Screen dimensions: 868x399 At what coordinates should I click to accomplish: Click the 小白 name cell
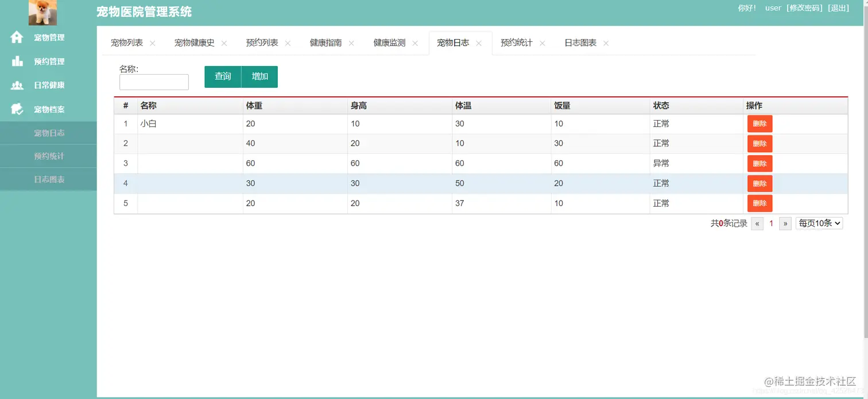[x=190, y=124]
